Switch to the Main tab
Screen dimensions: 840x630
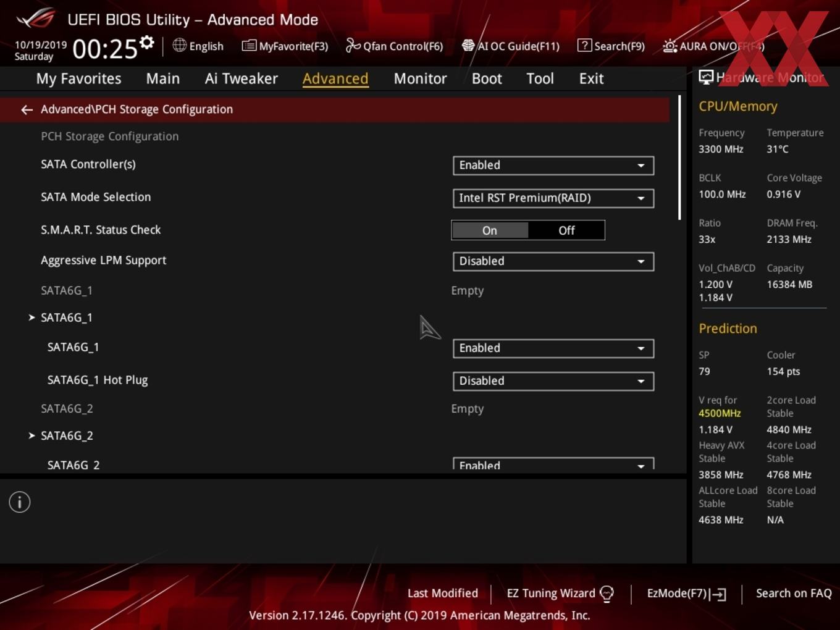163,78
